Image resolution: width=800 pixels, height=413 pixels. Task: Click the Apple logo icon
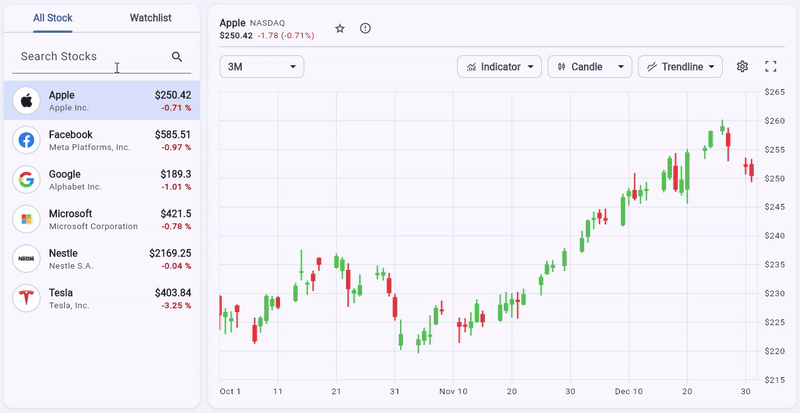[x=26, y=101]
